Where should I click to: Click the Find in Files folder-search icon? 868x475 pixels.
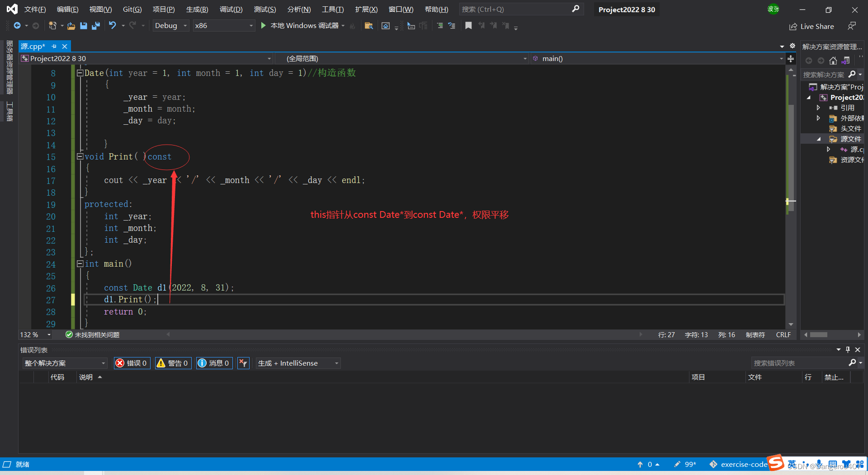point(369,26)
